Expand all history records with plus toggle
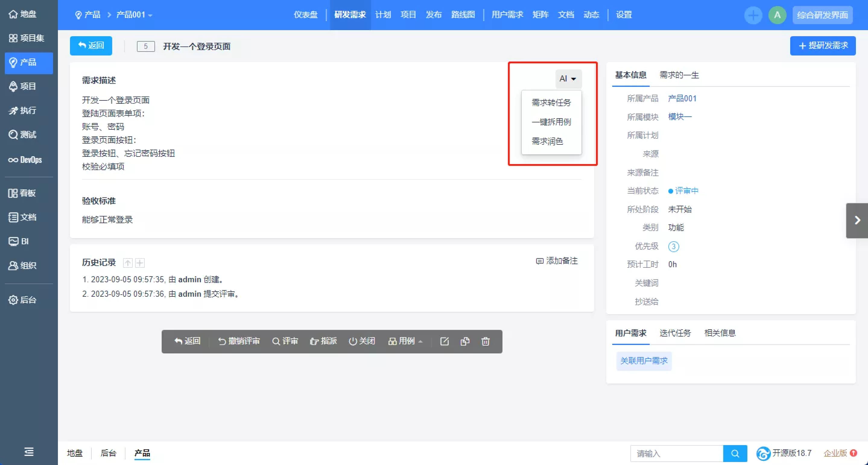868x465 pixels. [140, 263]
